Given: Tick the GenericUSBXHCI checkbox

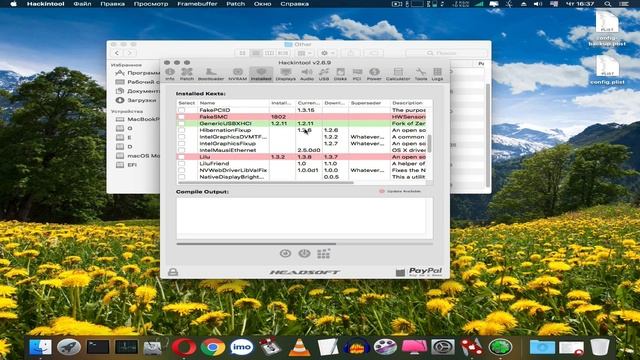Looking at the screenshot, I should pos(182,123).
